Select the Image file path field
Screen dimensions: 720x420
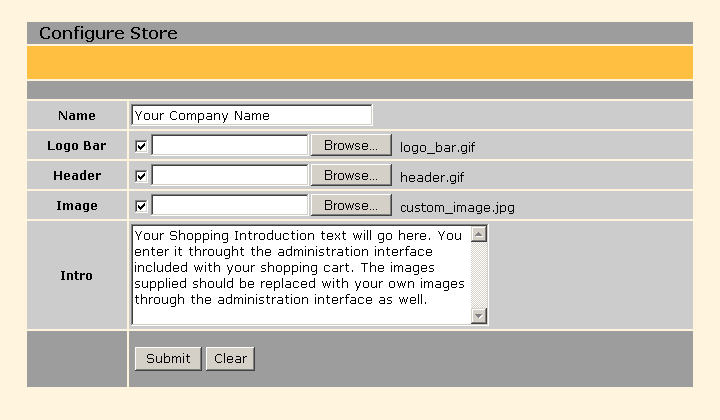229,206
